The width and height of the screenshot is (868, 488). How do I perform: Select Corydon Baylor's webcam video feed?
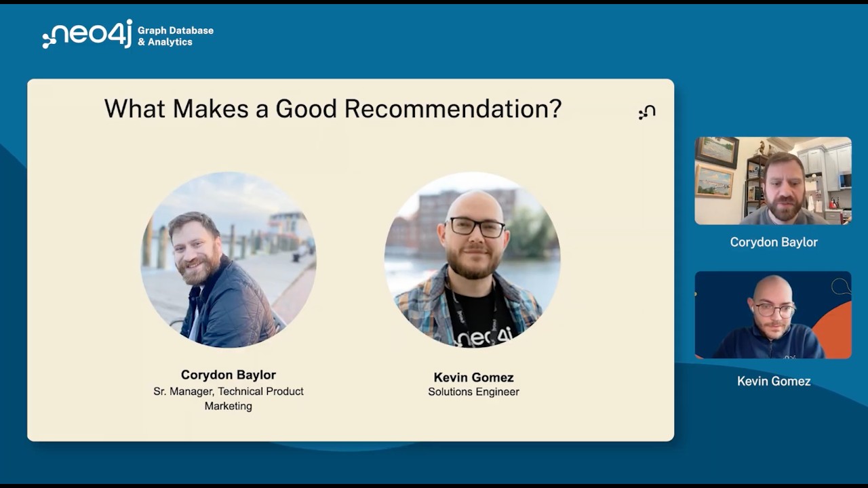tap(773, 181)
